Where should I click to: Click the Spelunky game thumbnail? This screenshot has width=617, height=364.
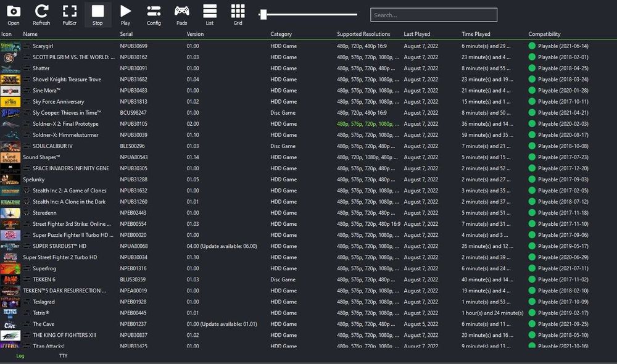coord(10,180)
